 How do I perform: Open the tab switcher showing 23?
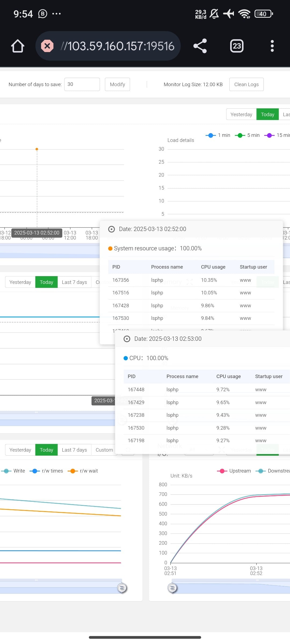237,46
